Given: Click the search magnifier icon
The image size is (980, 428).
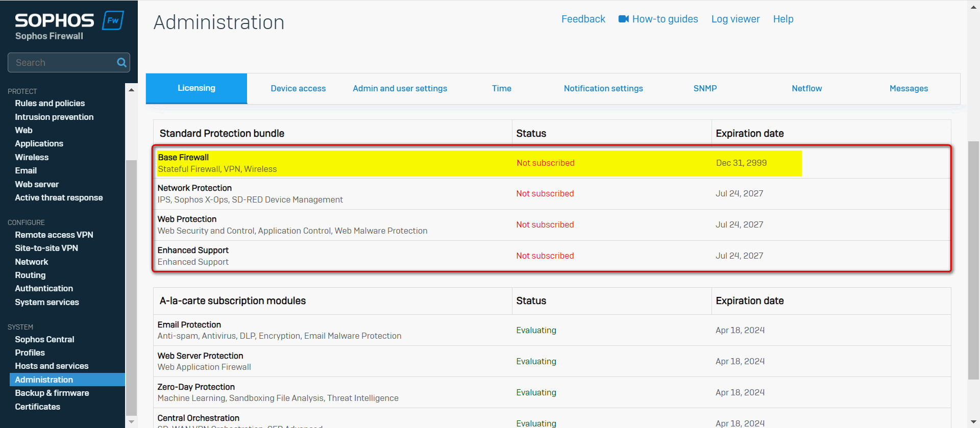Looking at the screenshot, I should click(121, 62).
